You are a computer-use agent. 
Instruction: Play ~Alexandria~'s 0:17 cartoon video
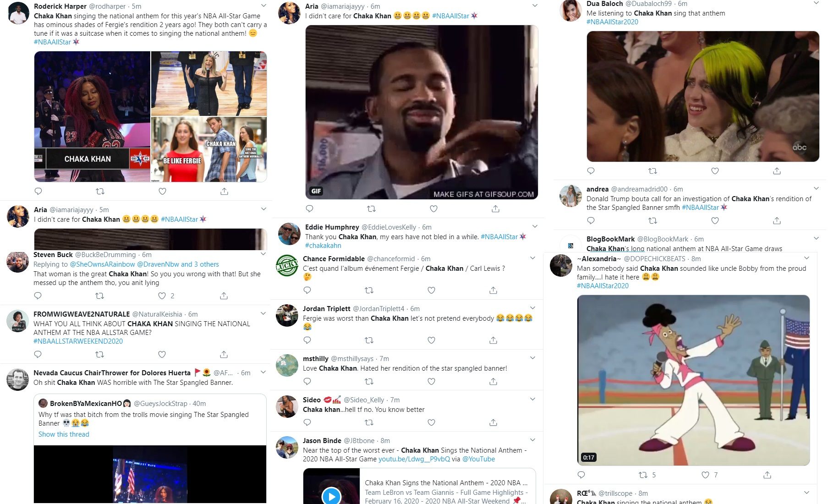click(693, 380)
